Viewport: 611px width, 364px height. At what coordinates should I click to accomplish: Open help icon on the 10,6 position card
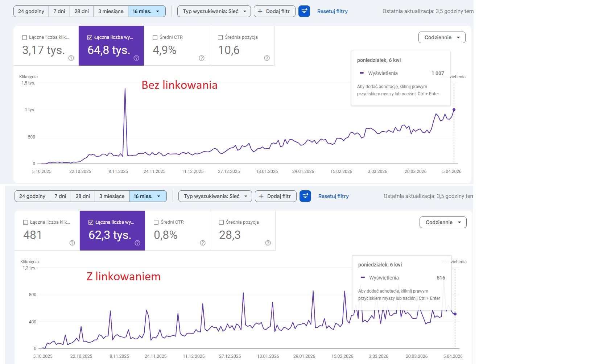267,58
